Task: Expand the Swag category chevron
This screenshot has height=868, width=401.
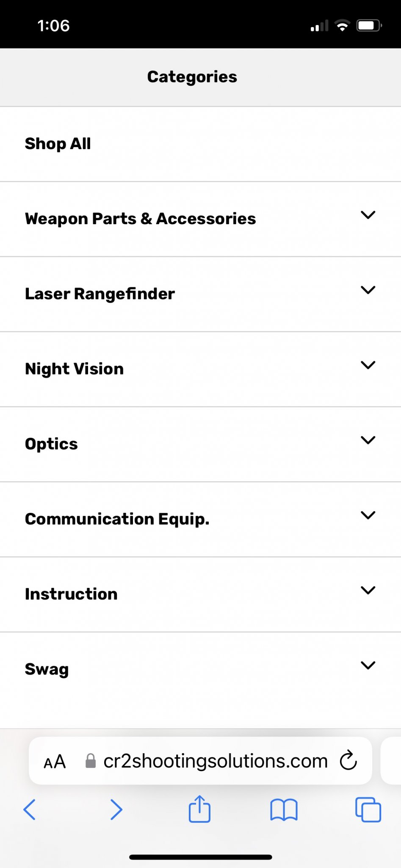Action: (x=368, y=665)
